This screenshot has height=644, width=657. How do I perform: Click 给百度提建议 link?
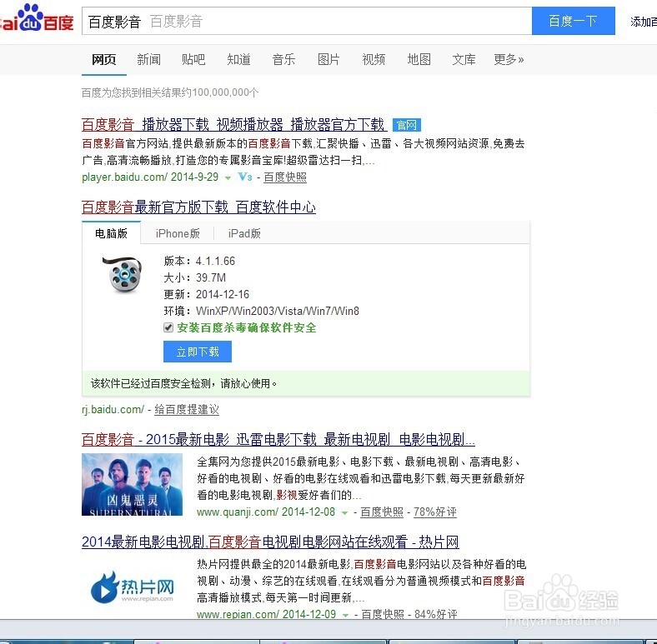click(187, 410)
